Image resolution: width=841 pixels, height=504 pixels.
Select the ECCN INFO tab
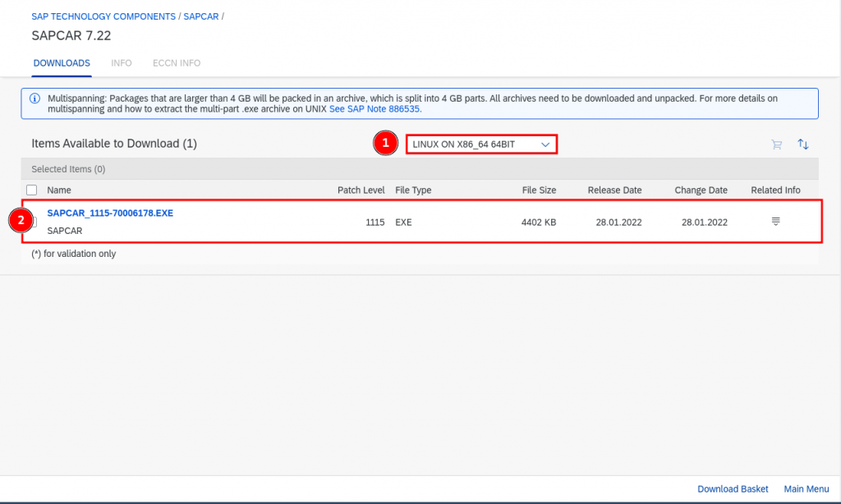(177, 63)
